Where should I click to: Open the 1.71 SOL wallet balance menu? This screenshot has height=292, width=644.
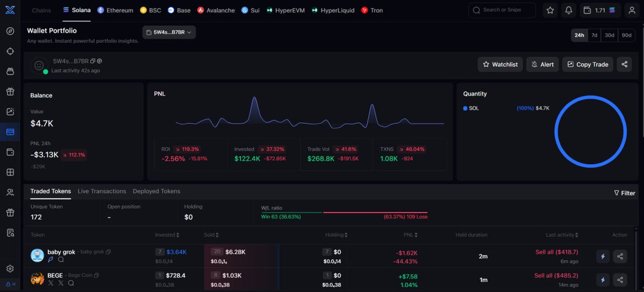[x=601, y=10]
